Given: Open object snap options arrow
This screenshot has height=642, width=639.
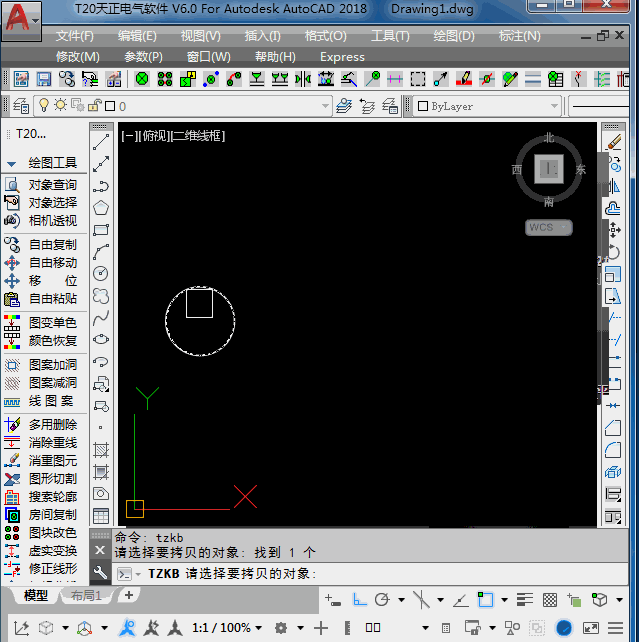Looking at the screenshot, I should pos(504,600).
